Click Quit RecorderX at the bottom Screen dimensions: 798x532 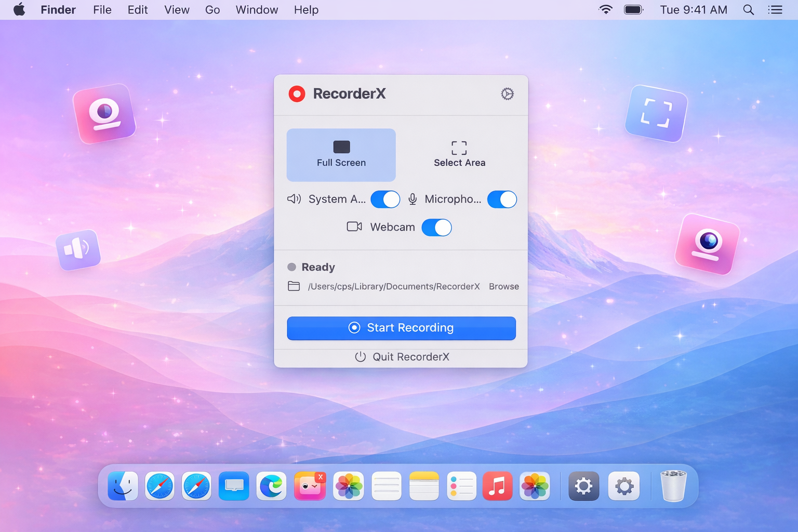click(x=401, y=357)
